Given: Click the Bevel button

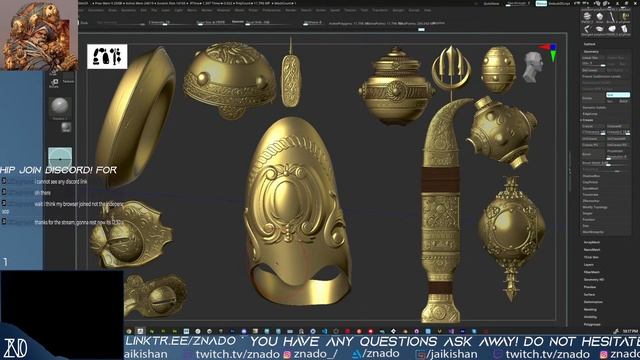Looking at the screenshot, I should pyautogui.click(x=593, y=154).
